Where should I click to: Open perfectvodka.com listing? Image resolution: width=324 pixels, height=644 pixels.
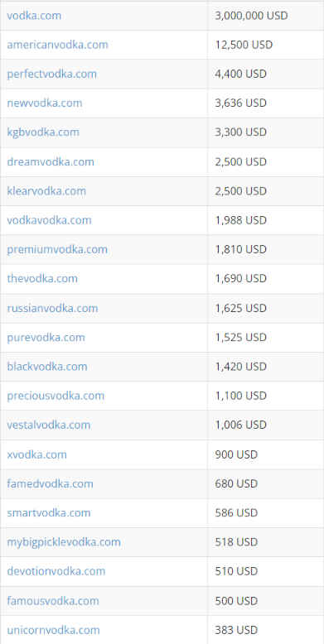(52, 74)
